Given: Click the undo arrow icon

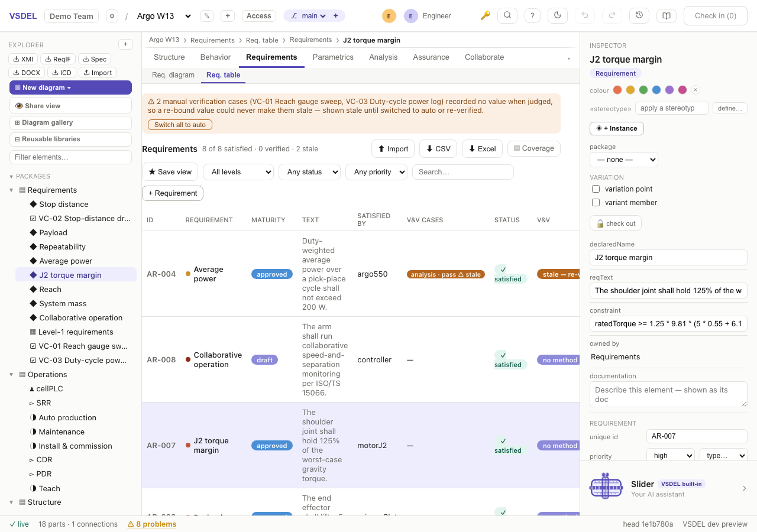Looking at the screenshot, I should pos(585,15).
